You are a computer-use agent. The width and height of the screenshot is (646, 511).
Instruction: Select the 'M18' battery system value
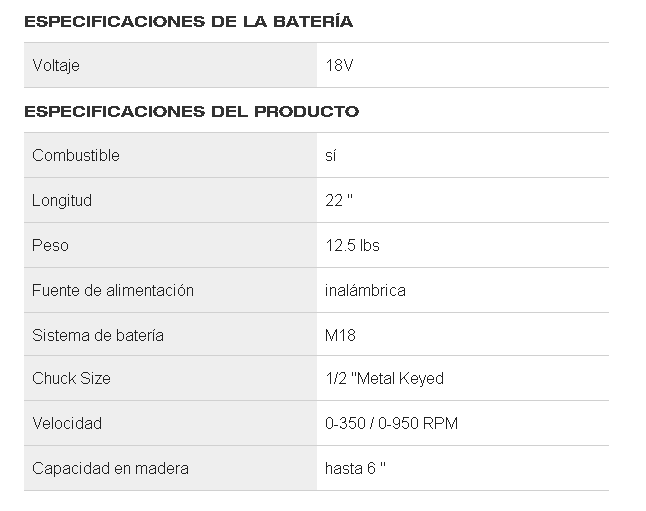pos(342,335)
